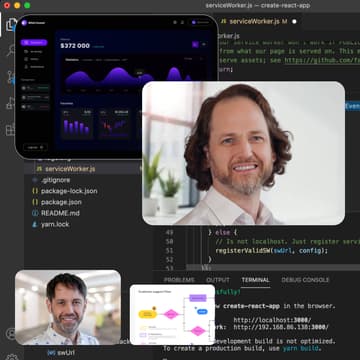This screenshot has height=360, width=360.
Task: Click the unsaved dot on serviceWorker.js tab
Action: pos(294,21)
